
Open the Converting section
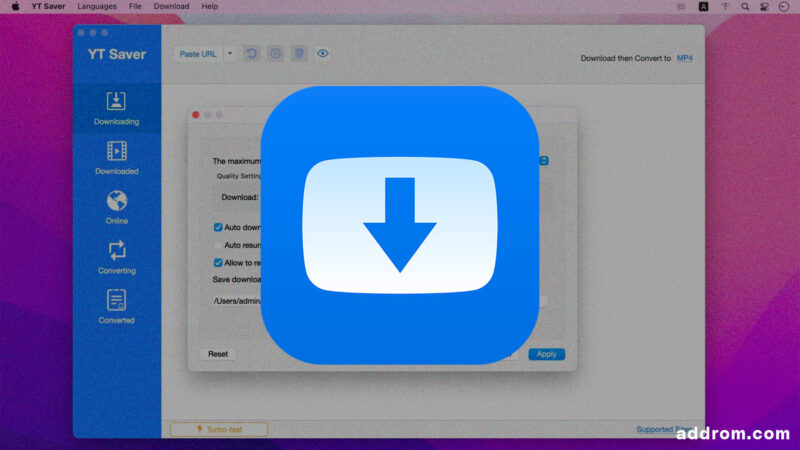[x=116, y=257]
